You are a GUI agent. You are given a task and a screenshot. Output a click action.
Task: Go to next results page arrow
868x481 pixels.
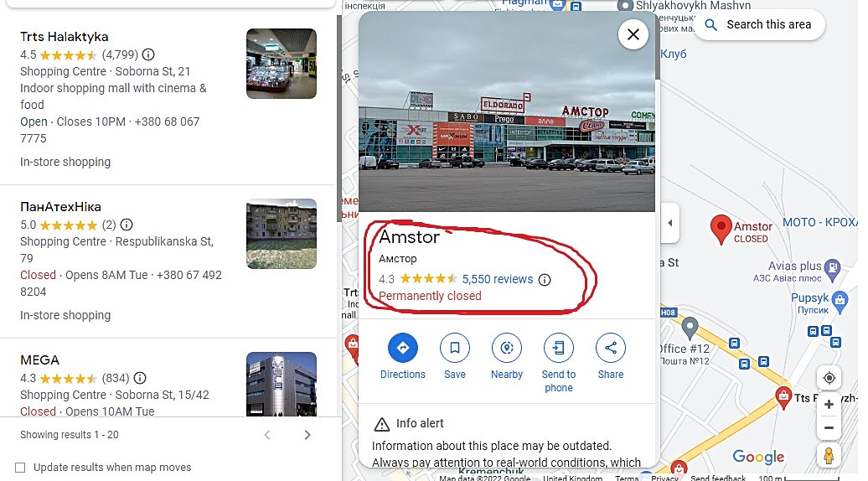pyautogui.click(x=307, y=435)
